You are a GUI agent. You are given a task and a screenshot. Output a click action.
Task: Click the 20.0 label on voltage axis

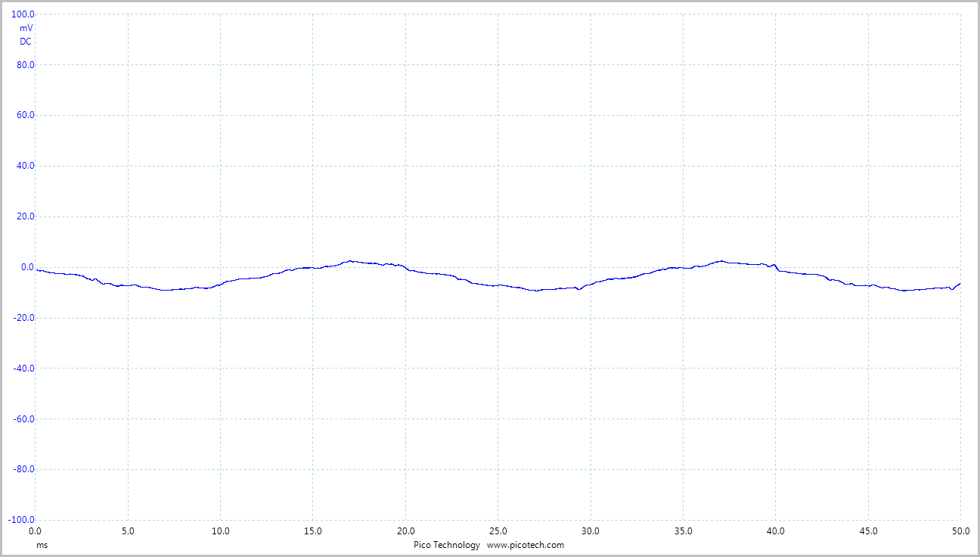pyautogui.click(x=26, y=216)
